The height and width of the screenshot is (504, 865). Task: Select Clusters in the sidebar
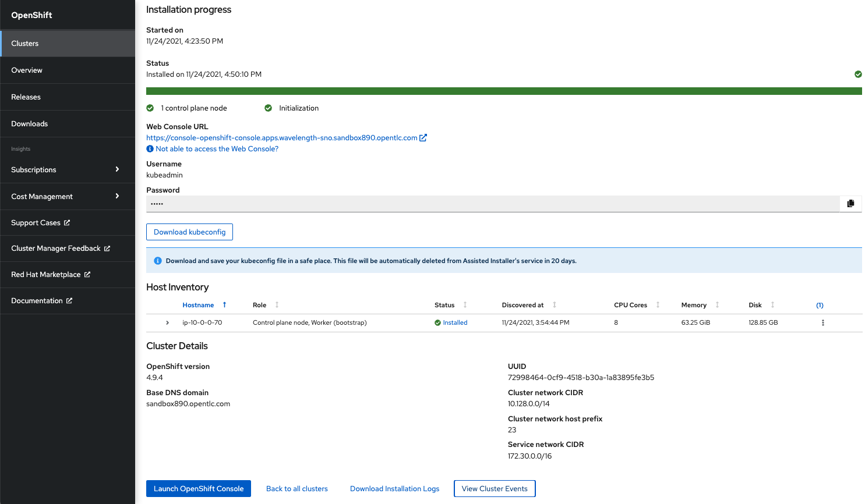[24, 43]
